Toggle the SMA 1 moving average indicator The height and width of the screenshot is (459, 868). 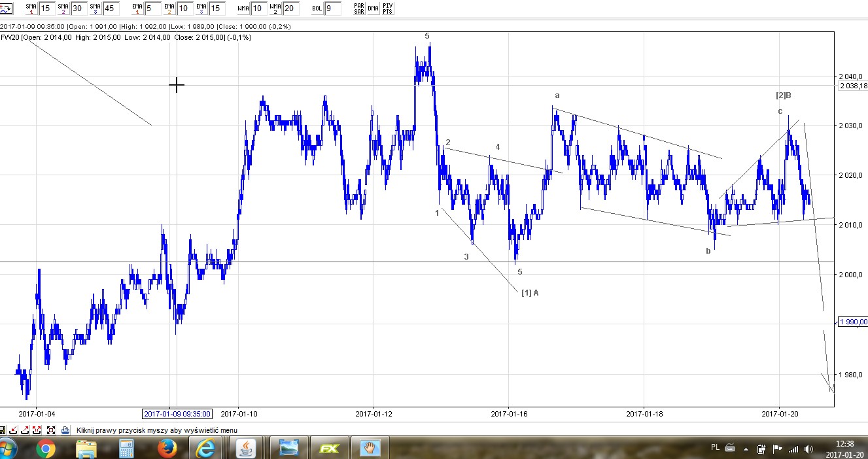[31, 8]
